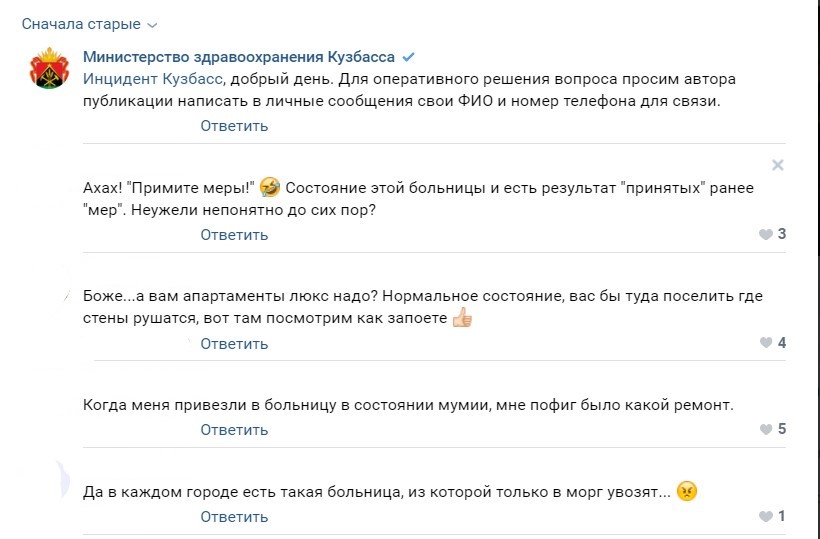Reply to the "только в морг увозят" comment

point(234,517)
